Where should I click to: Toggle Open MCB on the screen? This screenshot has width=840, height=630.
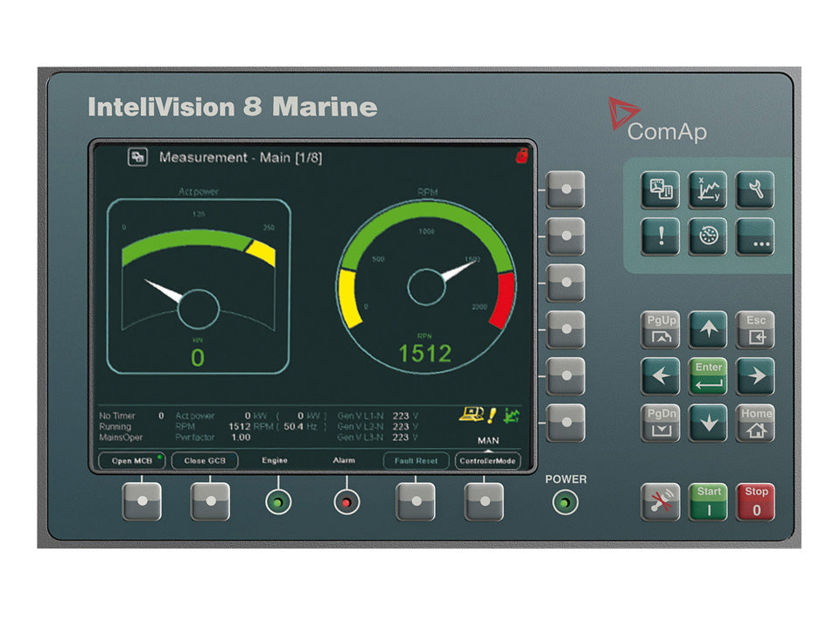pos(131,460)
